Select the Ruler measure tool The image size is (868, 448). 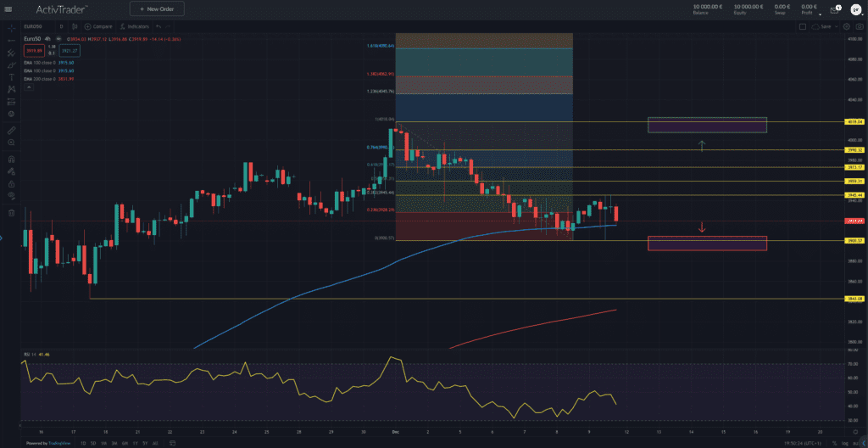click(11, 131)
